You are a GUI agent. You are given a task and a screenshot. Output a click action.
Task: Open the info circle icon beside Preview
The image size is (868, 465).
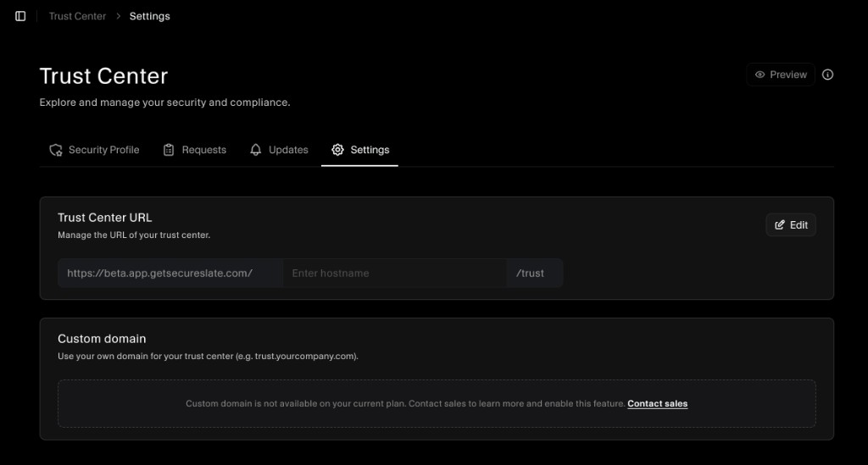pos(827,75)
